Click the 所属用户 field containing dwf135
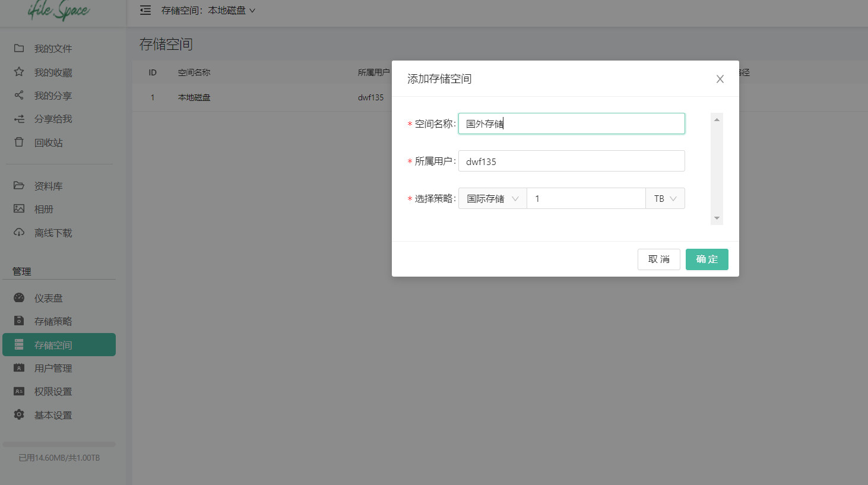Screen dimensions: 868x485 click(572, 161)
